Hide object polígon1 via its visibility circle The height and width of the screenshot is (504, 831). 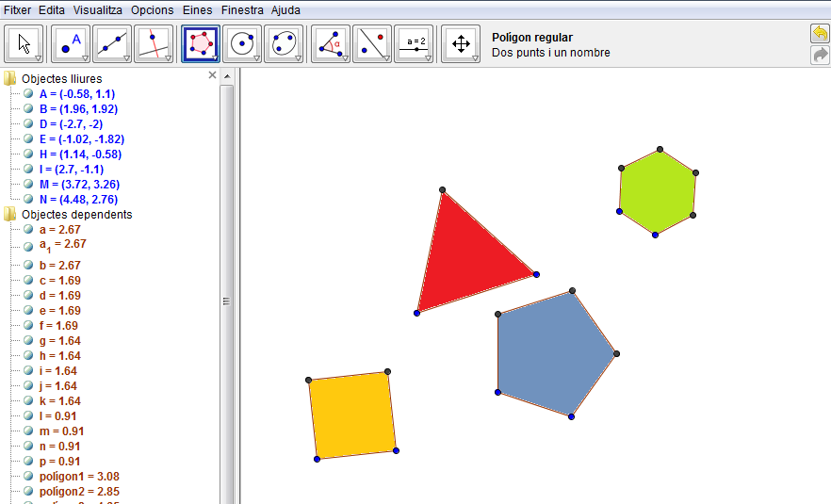click(28, 477)
